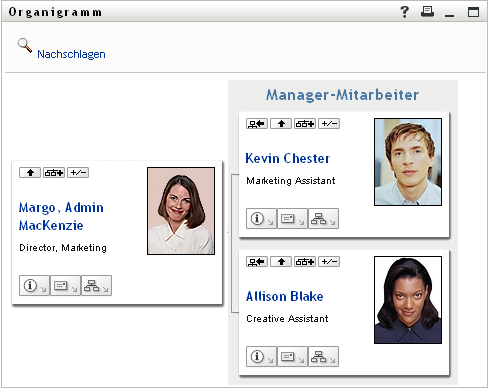Open info dropdown on Kevin Chester card
The image size is (489, 388).
tap(261, 219)
